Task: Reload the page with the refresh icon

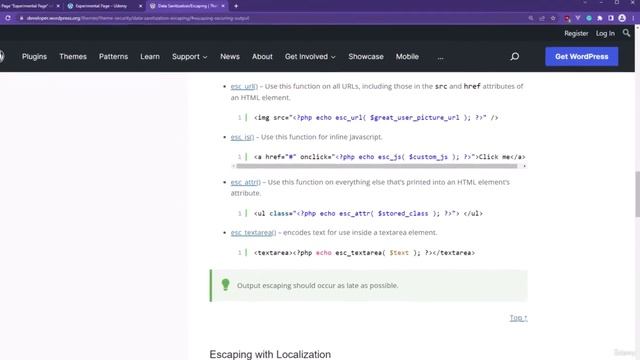Action: click(x=8, y=18)
